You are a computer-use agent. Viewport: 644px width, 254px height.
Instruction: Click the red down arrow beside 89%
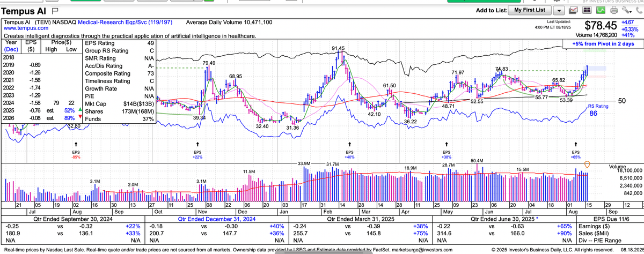click(80, 118)
